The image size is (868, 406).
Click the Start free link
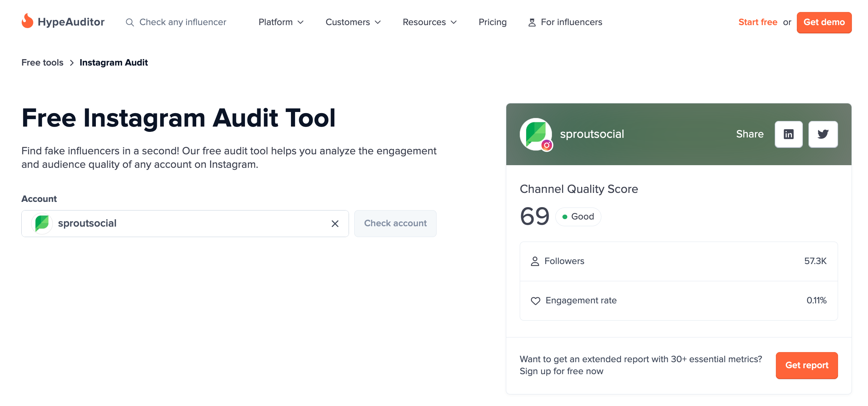758,22
